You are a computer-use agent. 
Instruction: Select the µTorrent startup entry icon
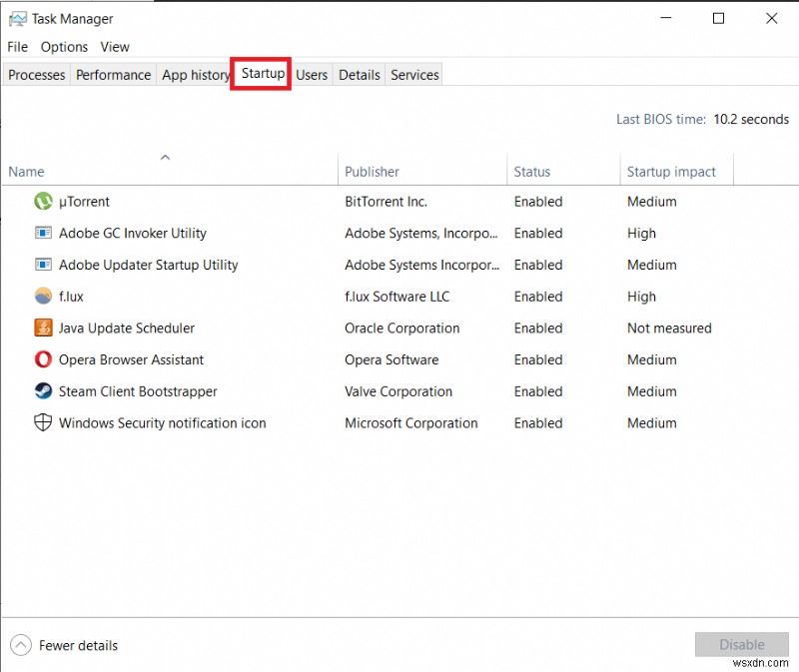(42, 201)
